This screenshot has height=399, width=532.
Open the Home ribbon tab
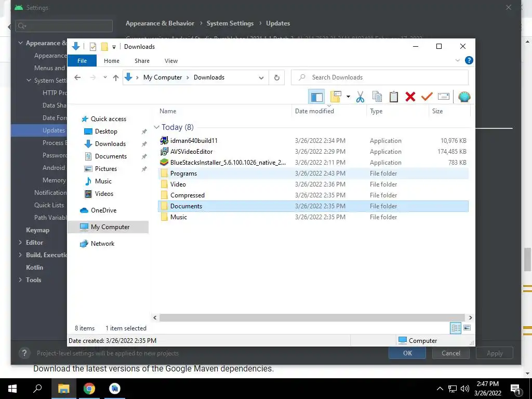(112, 61)
